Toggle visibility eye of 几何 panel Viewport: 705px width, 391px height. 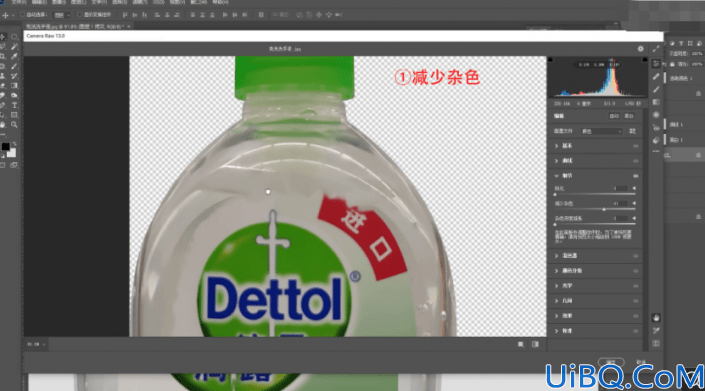[x=636, y=301]
